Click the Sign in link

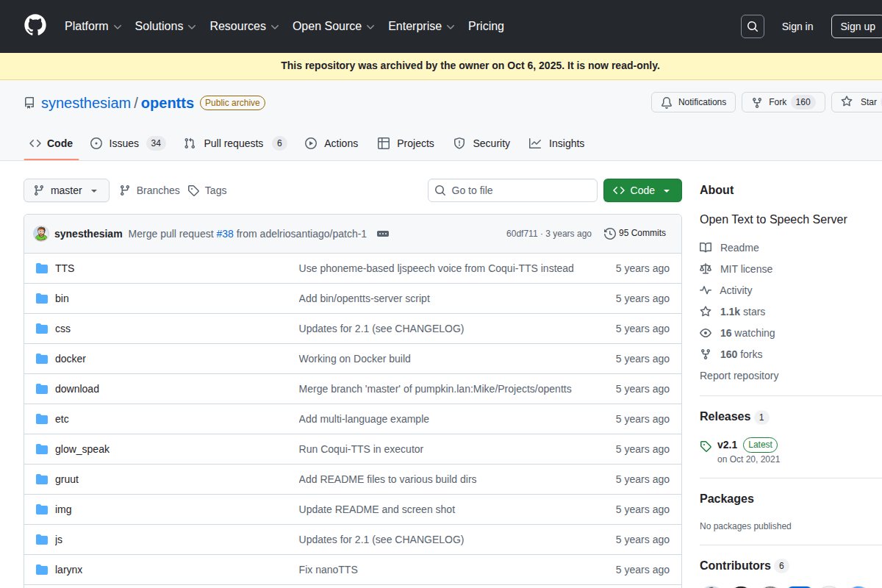(797, 26)
